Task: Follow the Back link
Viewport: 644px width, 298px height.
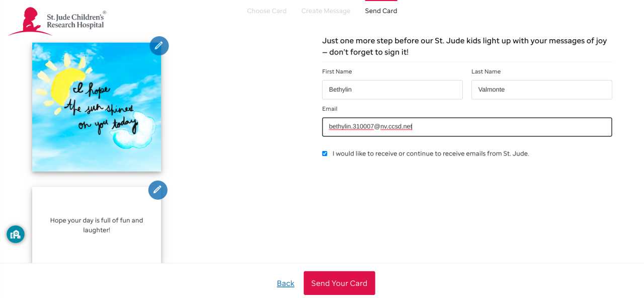Action: [x=285, y=283]
